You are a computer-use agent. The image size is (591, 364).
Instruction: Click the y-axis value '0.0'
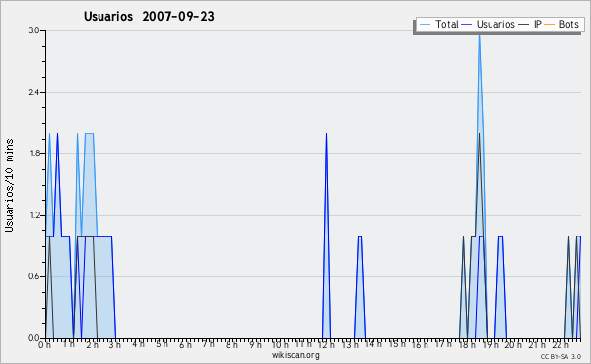(33, 338)
